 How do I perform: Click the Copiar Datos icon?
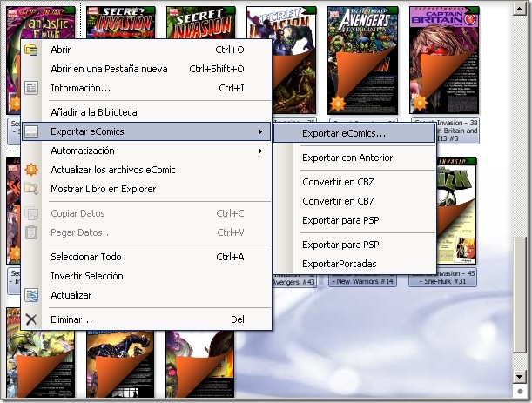coord(31,213)
